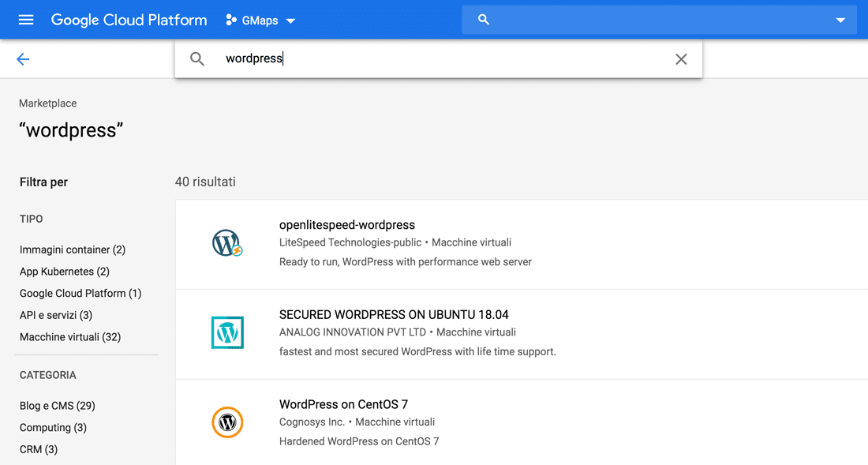Click the CATEGORIA filter section heading
This screenshot has height=465, width=868.
(47, 375)
